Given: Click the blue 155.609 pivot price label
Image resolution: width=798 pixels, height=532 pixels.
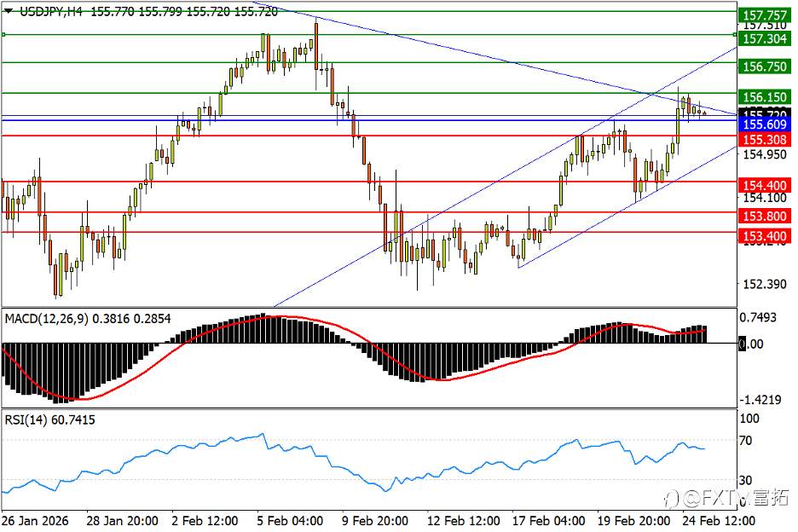Looking at the screenshot, I should tap(765, 124).
